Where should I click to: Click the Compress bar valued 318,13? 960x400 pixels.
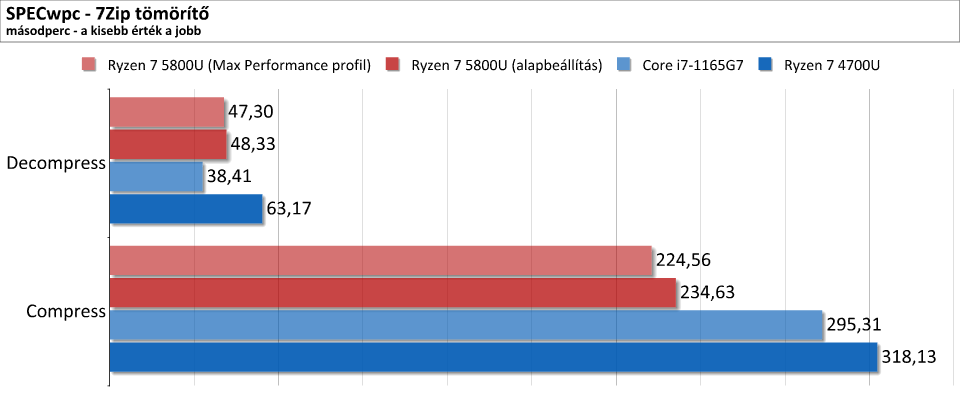click(x=493, y=357)
